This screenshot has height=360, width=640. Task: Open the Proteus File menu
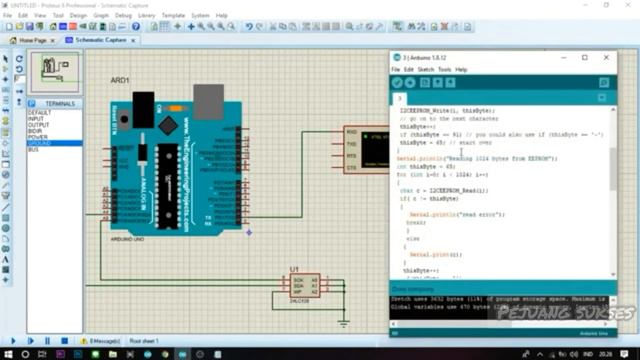pyautogui.click(x=7, y=16)
